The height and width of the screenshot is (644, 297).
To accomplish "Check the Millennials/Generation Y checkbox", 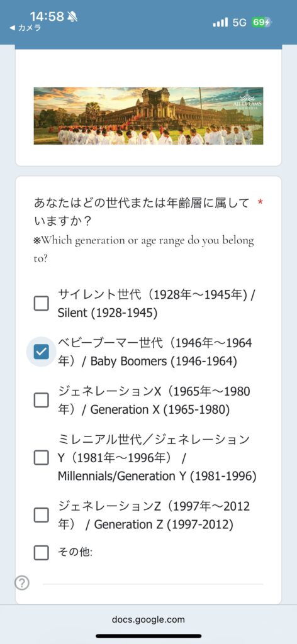I will [x=41, y=458].
